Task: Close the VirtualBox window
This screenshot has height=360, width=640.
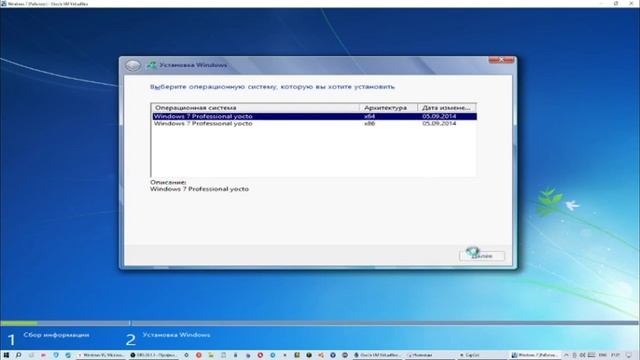Action: pos(631,3)
